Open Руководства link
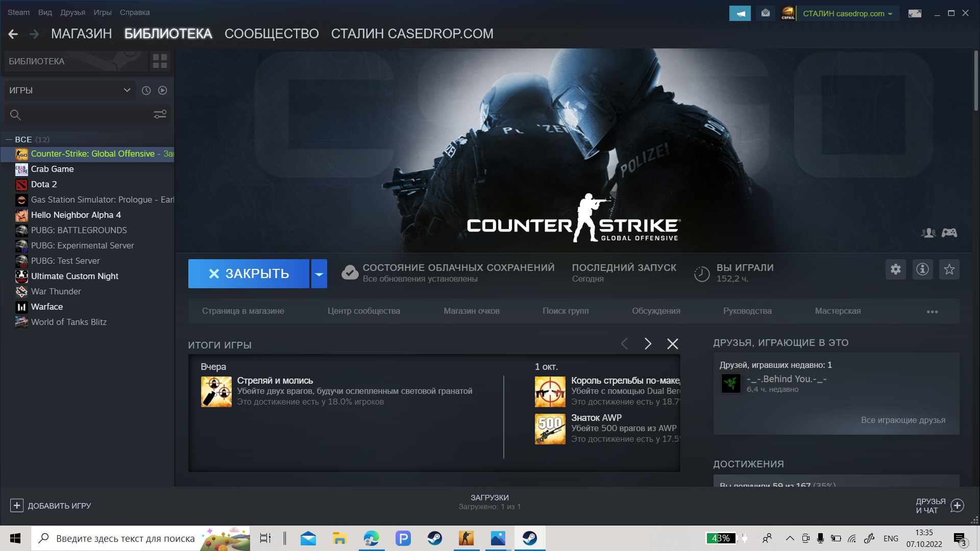The height and width of the screenshot is (551, 980). 747,311
